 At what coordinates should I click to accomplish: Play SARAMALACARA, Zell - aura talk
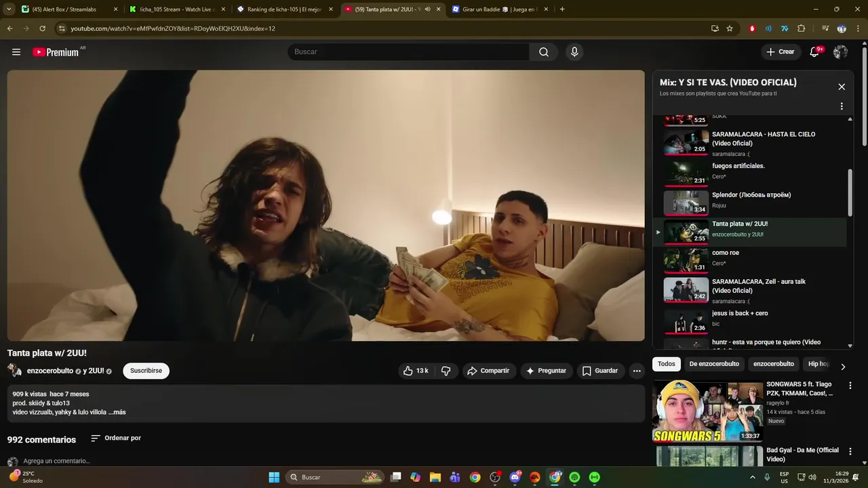pos(750,290)
